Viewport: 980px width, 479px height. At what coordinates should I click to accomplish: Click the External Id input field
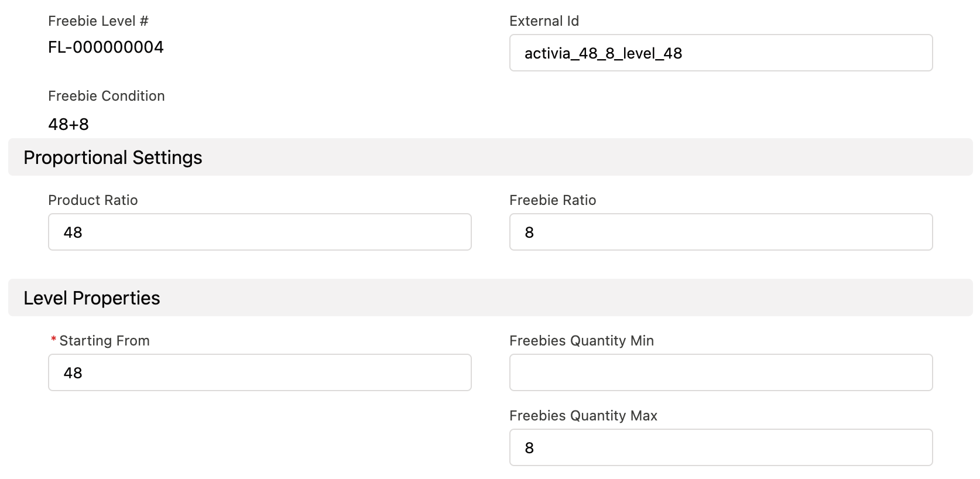click(x=720, y=53)
